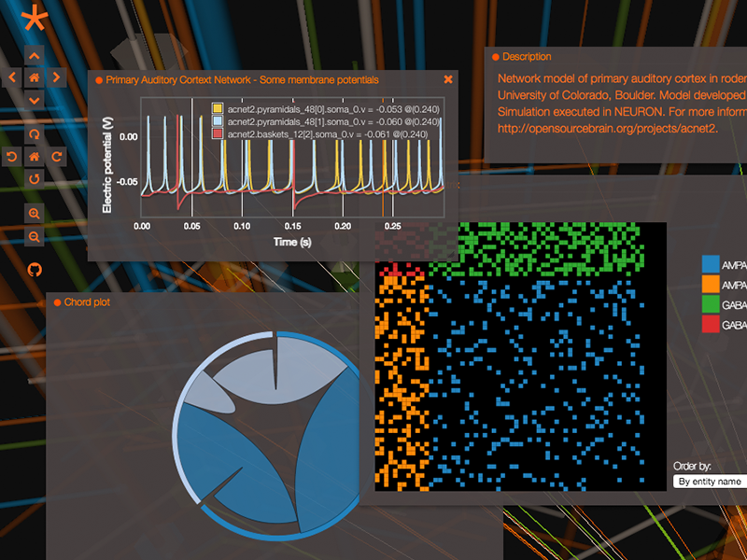Rotate camera clockwise with right rotate arrow
747x560 pixels.
tap(57, 156)
